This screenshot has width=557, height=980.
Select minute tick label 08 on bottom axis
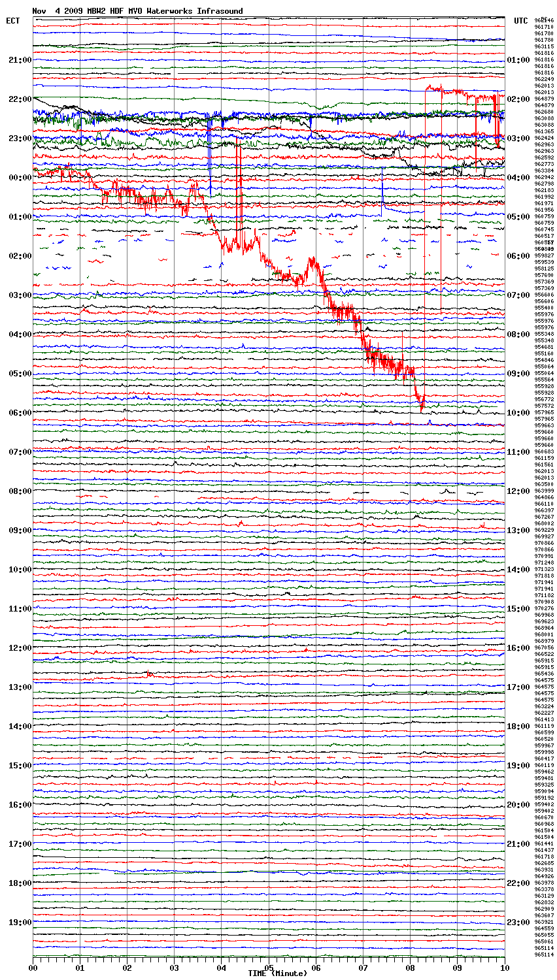411,968
